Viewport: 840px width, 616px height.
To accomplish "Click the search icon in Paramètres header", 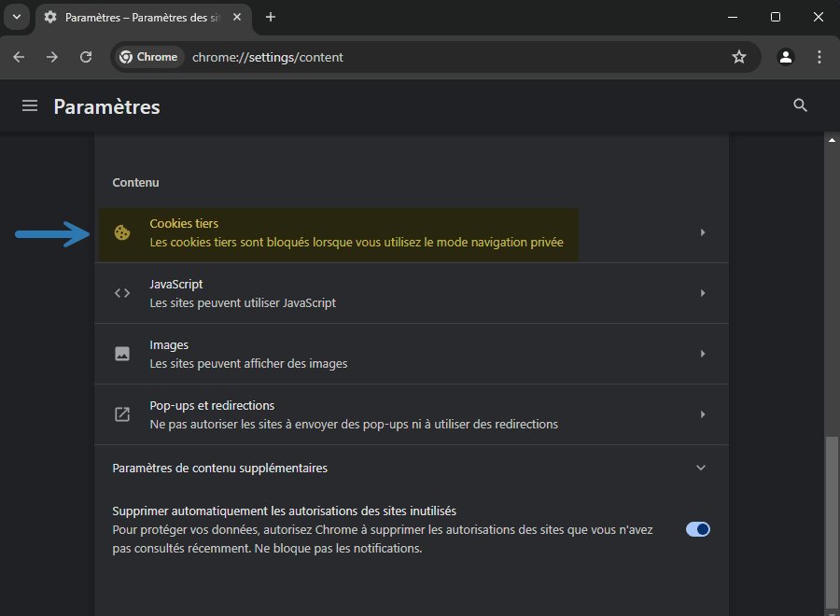I will coord(800,105).
